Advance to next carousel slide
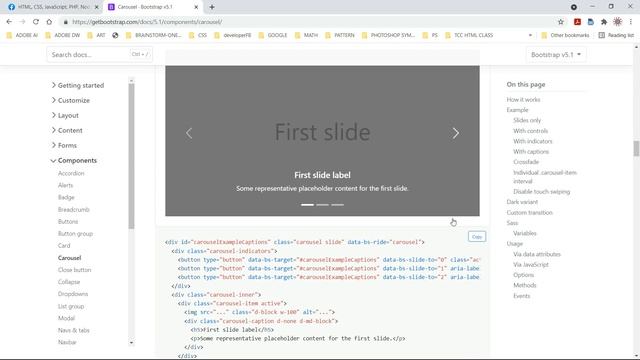The height and width of the screenshot is (360, 640). coord(456,133)
